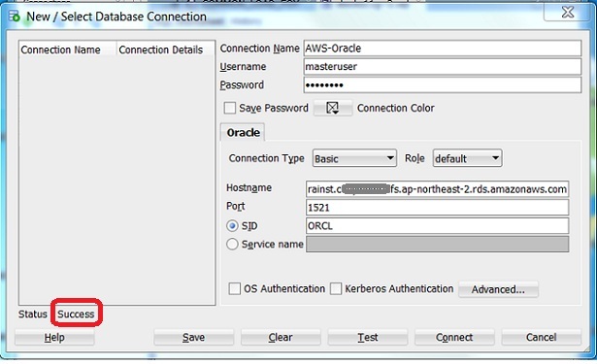Select the SID radio button

click(x=232, y=226)
